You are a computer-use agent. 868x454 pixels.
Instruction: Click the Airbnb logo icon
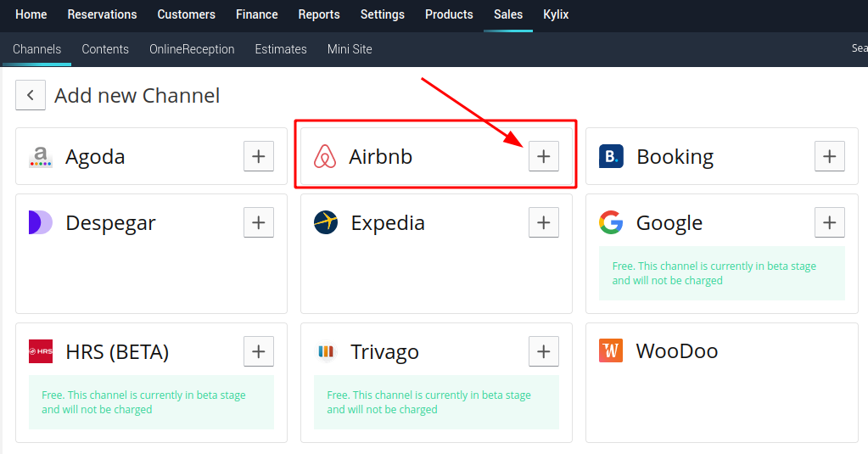tap(325, 156)
